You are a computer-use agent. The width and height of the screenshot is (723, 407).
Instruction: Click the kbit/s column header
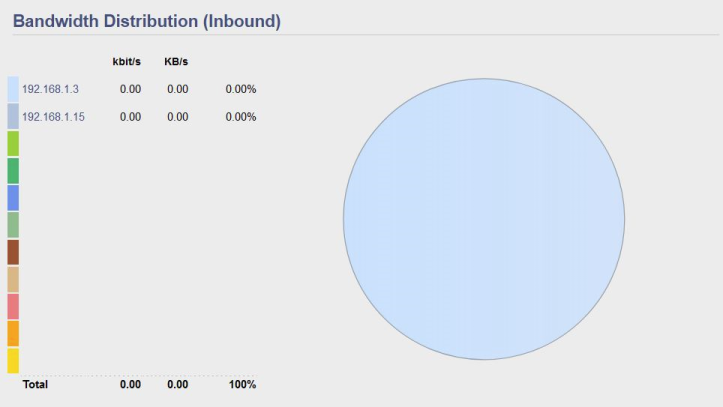(126, 61)
